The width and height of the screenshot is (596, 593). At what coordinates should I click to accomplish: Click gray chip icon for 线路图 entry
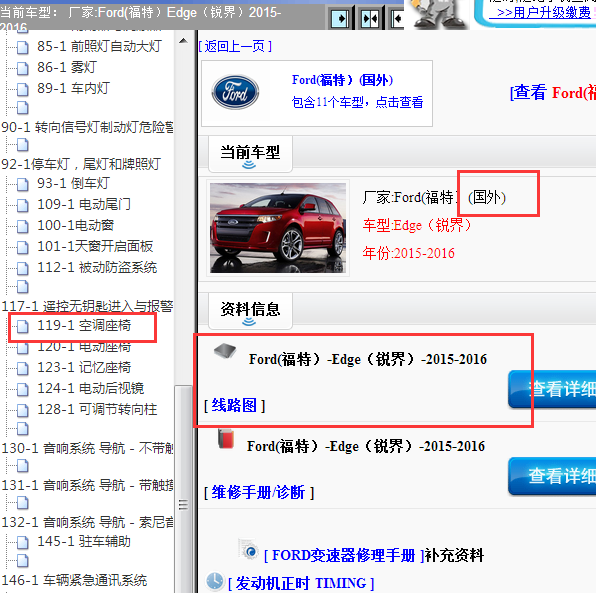pos(225,351)
